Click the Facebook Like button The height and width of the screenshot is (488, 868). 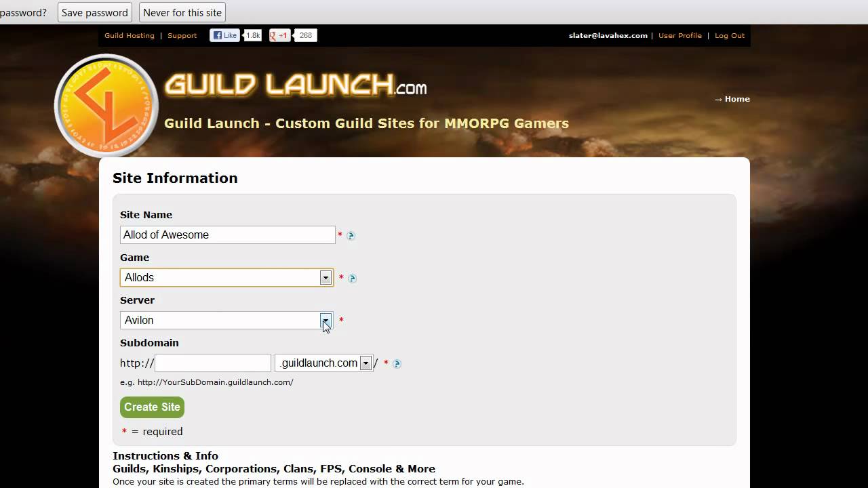224,35
